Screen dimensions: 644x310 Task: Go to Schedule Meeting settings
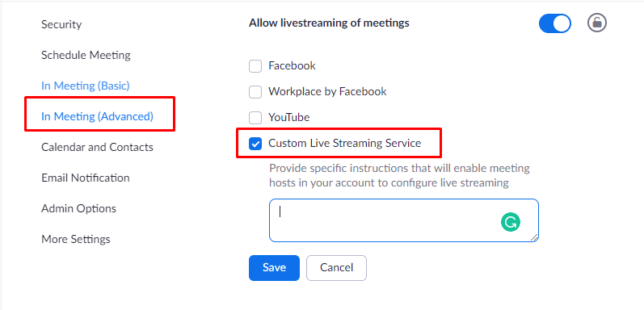[x=86, y=55]
